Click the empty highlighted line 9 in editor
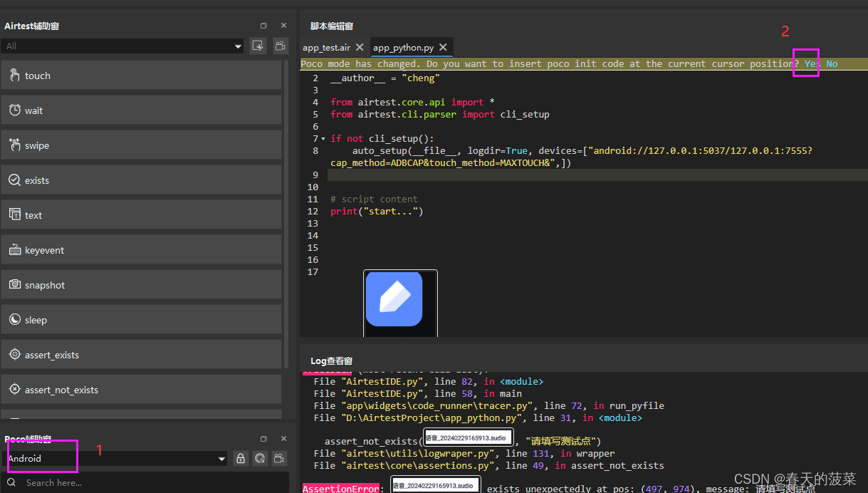Image resolution: width=868 pixels, height=493 pixels. (597, 175)
